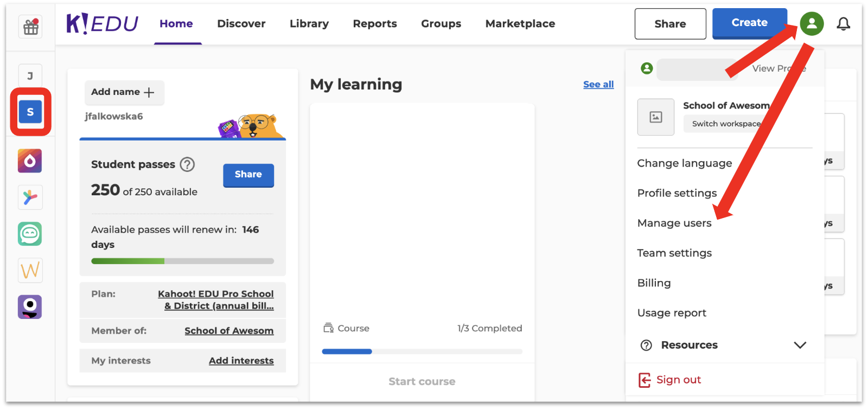Click the School of Awesom workspace name
Screen dimensions: 868x409
(727, 106)
